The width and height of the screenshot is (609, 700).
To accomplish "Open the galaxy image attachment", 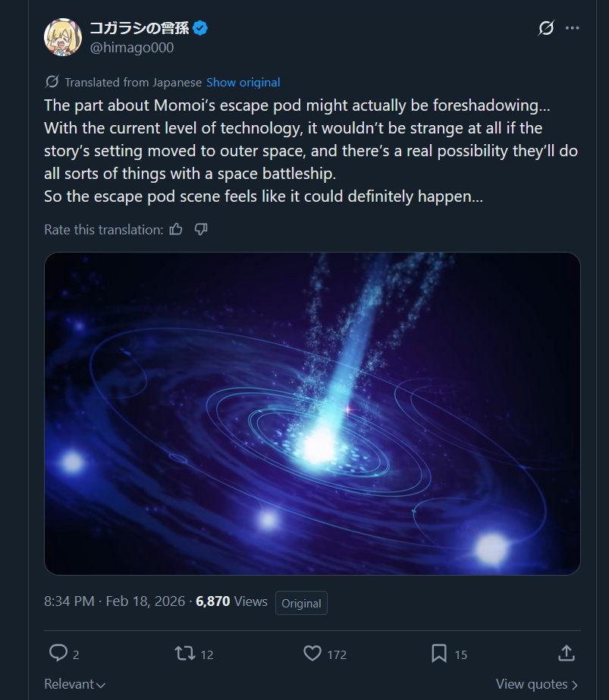I will point(312,414).
